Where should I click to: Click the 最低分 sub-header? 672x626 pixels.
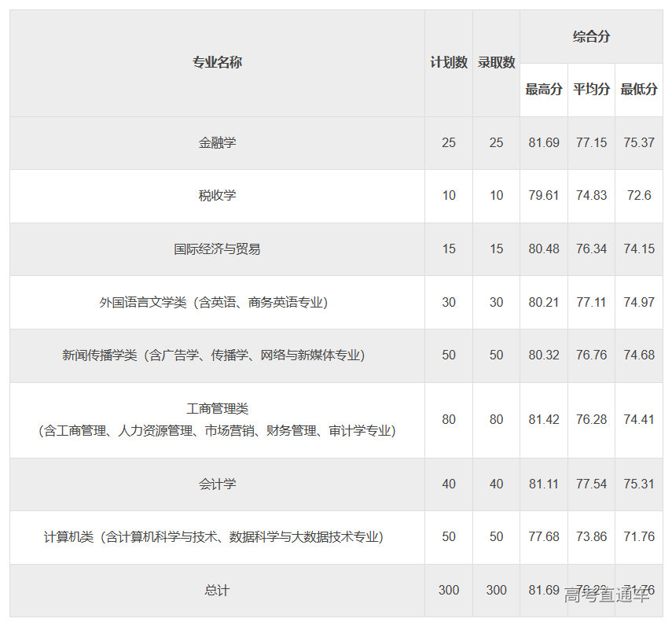639,90
